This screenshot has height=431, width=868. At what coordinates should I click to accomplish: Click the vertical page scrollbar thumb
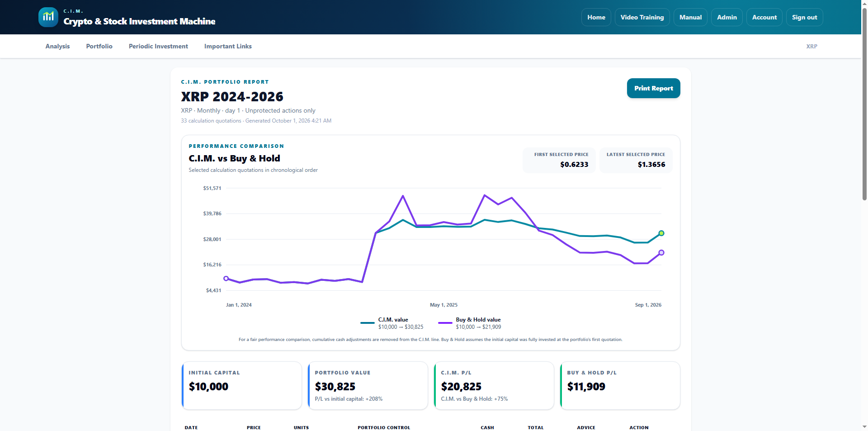(864, 103)
